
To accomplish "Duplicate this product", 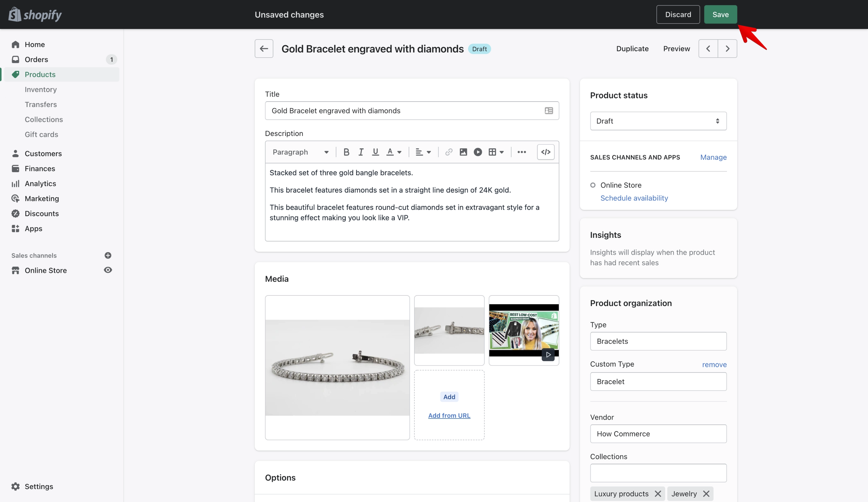I will tap(632, 49).
